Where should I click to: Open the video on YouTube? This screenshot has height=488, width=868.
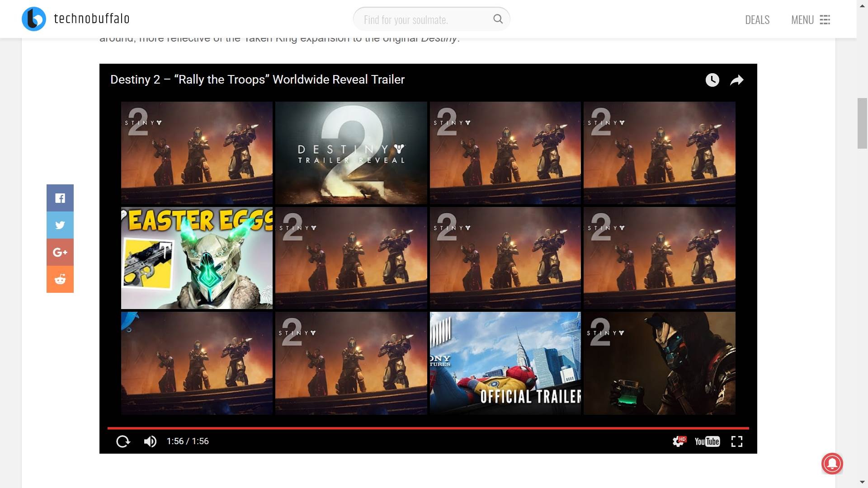pyautogui.click(x=707, y=441)
